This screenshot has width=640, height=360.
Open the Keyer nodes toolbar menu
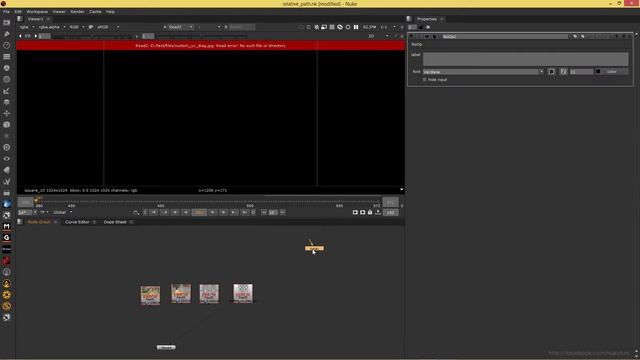coord(7,91)
